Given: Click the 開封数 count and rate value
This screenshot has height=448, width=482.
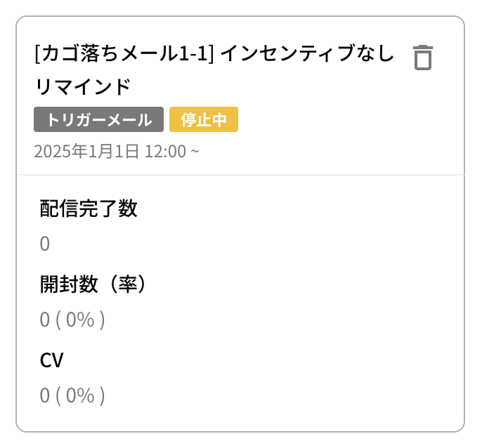Looking at the screenshot, I should point(72,320).
